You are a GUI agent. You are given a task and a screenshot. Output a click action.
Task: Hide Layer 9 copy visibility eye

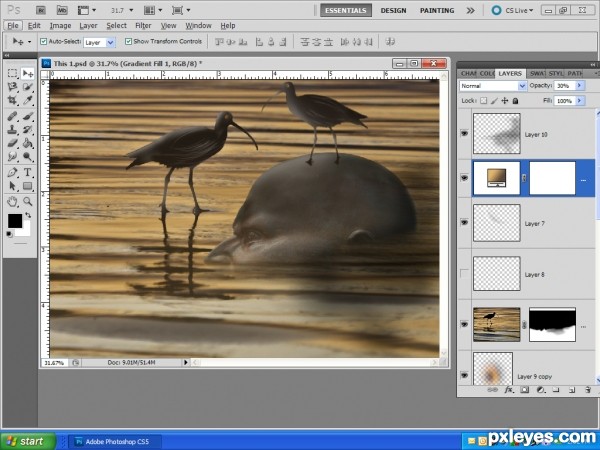click(464, 375)
